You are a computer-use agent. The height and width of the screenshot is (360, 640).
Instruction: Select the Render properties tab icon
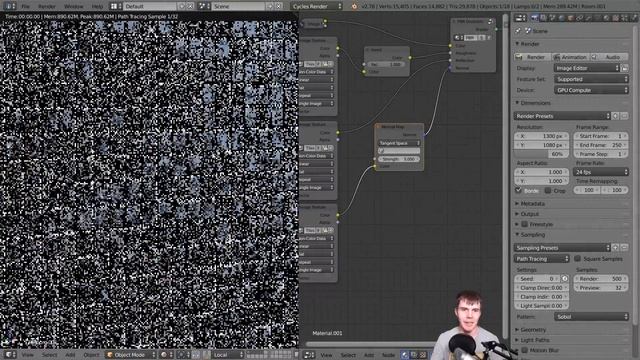pyautogui.click(x=534, y=18)
